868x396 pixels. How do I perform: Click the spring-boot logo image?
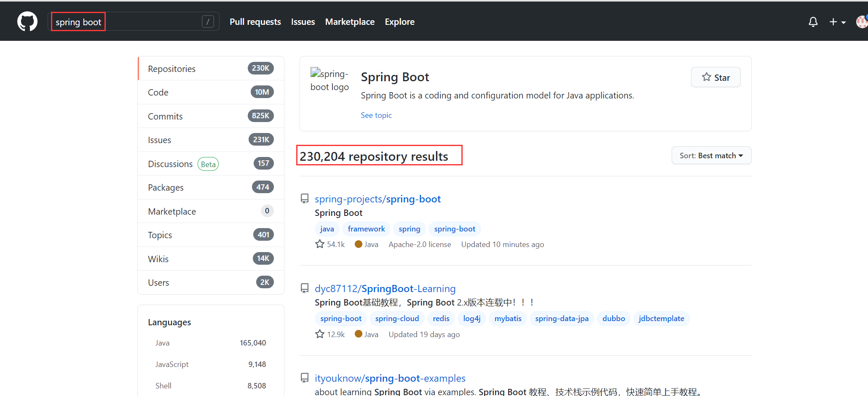pos(330,80)
